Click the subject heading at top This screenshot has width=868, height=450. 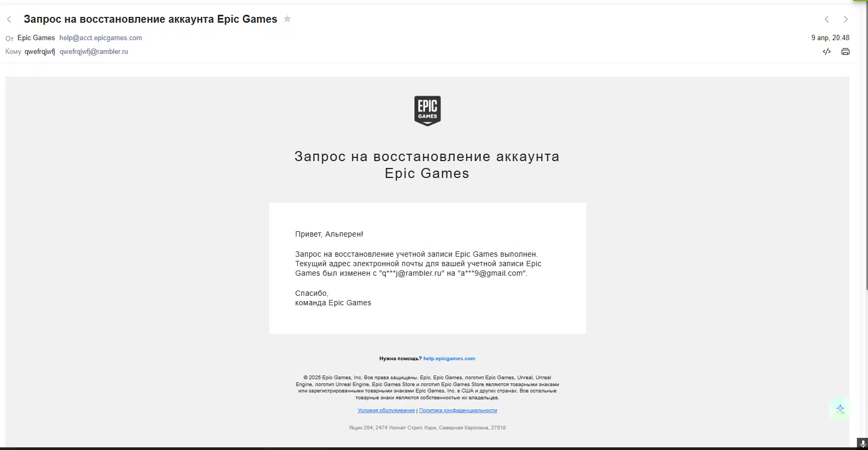point(150,19)
